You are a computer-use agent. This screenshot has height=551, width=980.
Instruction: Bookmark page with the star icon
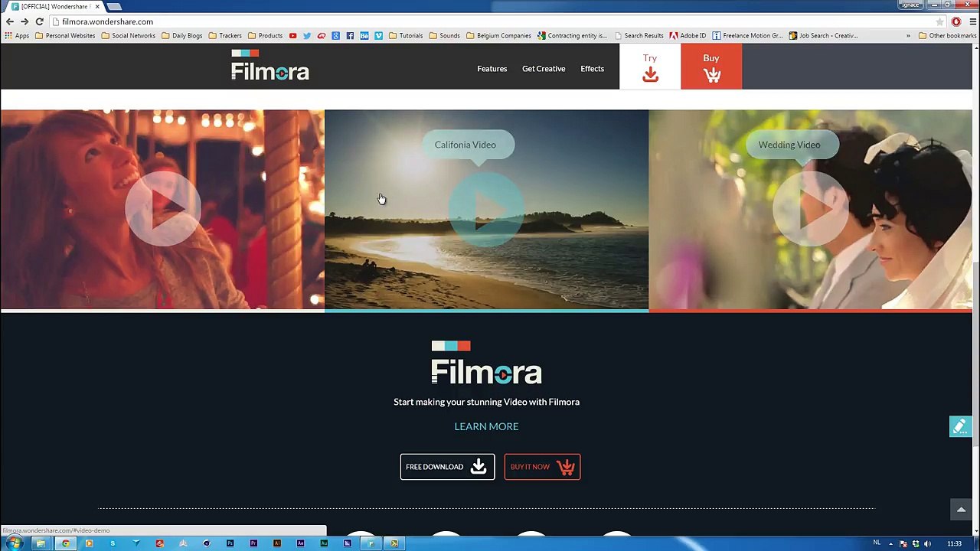coord(939,21)
